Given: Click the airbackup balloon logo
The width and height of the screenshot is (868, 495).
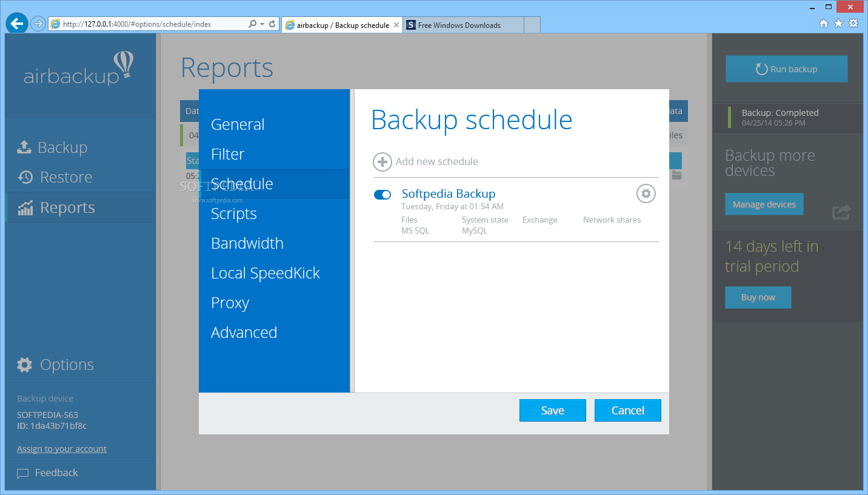Looking at the screenshot, I should point(124,65).
